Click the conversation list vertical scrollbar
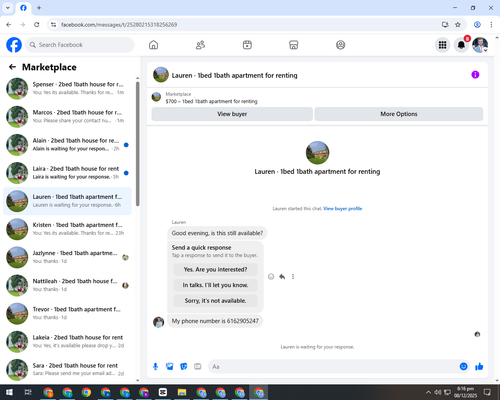Viewport: 500px width, 400px height. 138,143
